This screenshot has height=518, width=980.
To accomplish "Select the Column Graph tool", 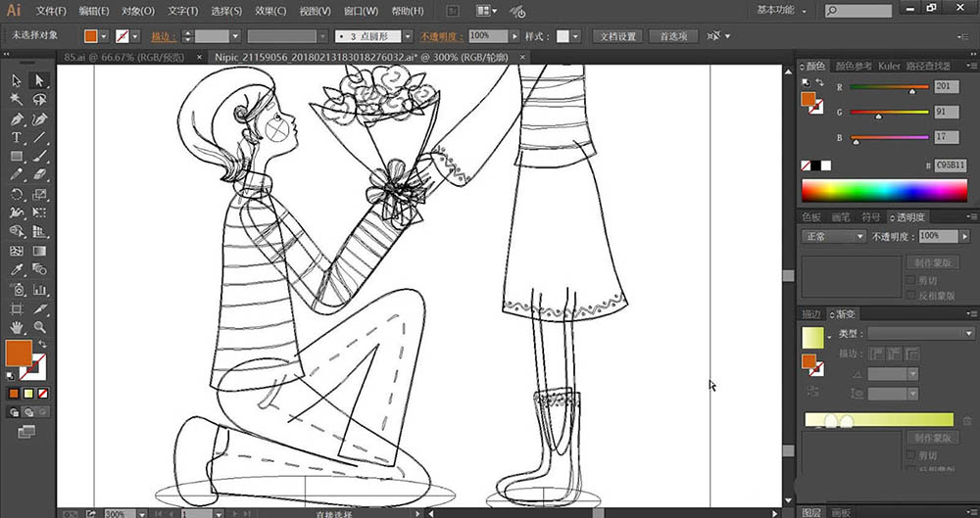I will pyautogui.click(x=39, y=289).
